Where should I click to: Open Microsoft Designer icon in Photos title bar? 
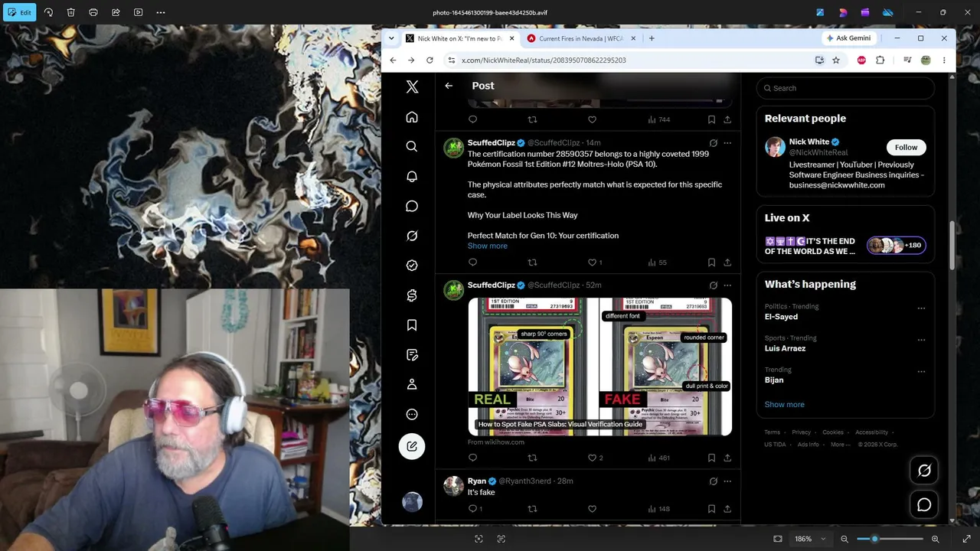coord(821,12)
